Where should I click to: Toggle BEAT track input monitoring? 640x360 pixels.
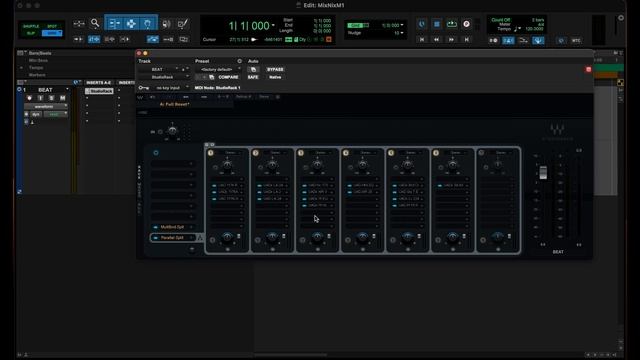coord(40,98)
